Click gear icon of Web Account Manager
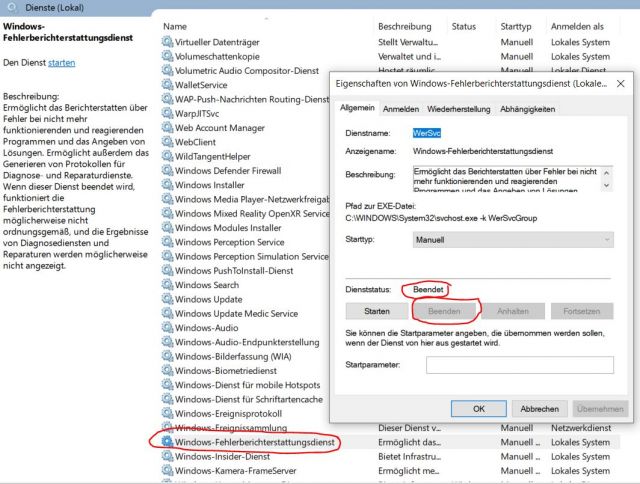The height and width of the screenshot is (484, 640). tap(167, 127)
